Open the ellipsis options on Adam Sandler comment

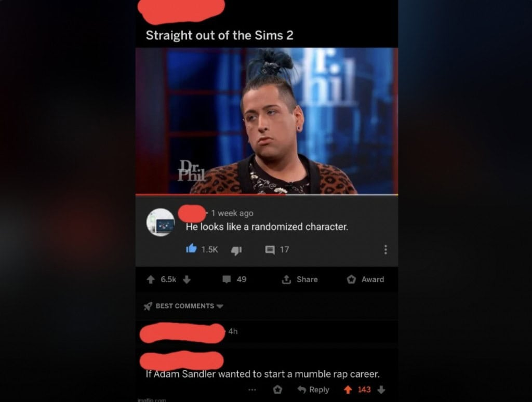pyautogui.click(x=252, y=390)
